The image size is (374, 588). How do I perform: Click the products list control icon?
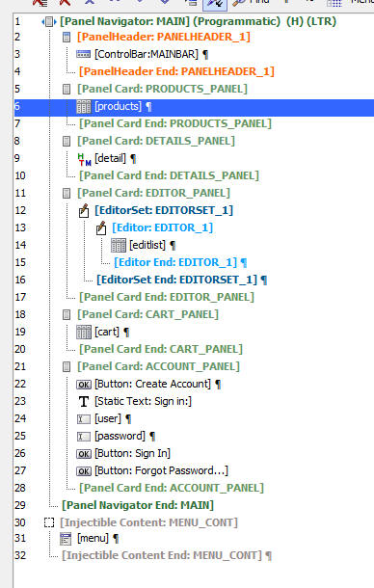(83, 106)
